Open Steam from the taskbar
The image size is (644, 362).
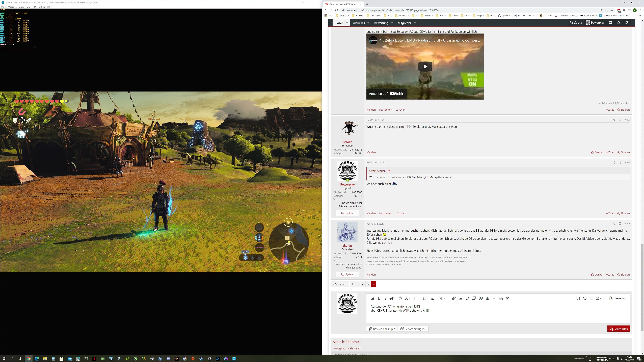pos(201,358)
